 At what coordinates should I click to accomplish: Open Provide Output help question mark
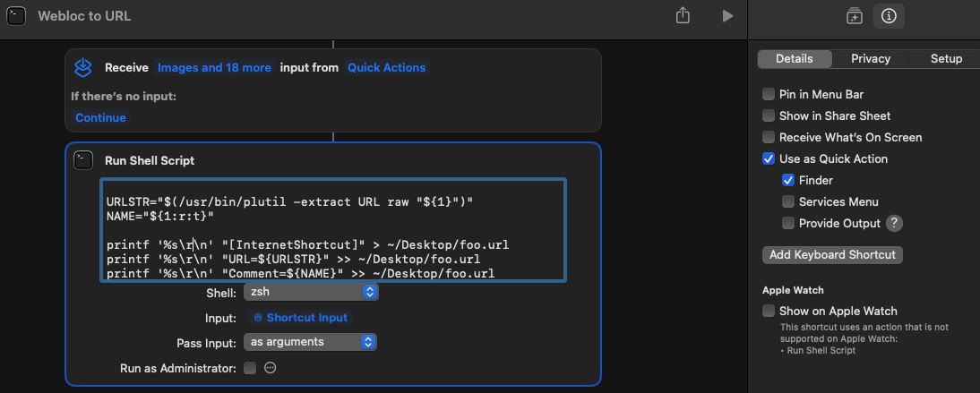pos(894,223)
